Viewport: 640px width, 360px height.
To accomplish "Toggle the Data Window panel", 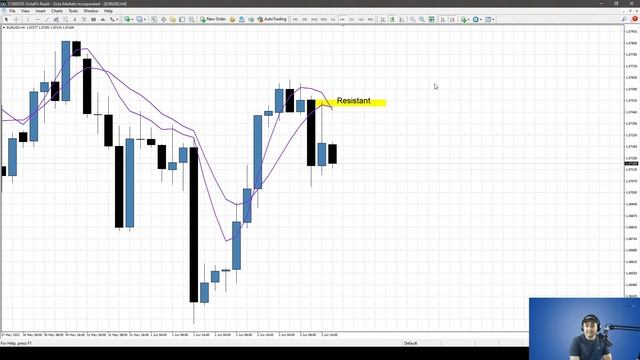I will pyautogui.click(x=163, y=19).
